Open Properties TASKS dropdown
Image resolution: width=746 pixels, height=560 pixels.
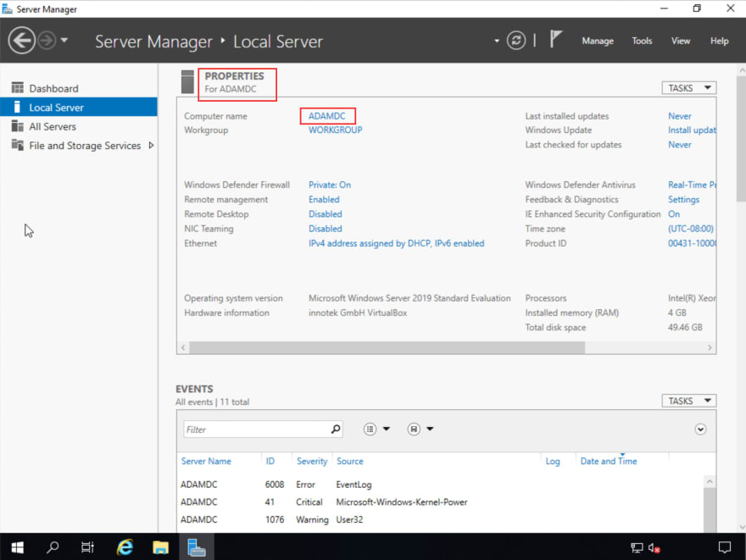point(689,88)
